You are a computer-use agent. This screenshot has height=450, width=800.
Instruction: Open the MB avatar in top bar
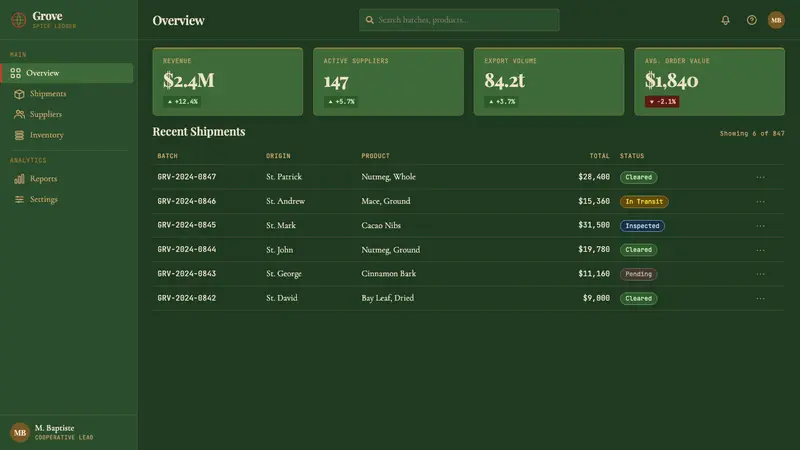pyautogui.click(x=776, y=20)
